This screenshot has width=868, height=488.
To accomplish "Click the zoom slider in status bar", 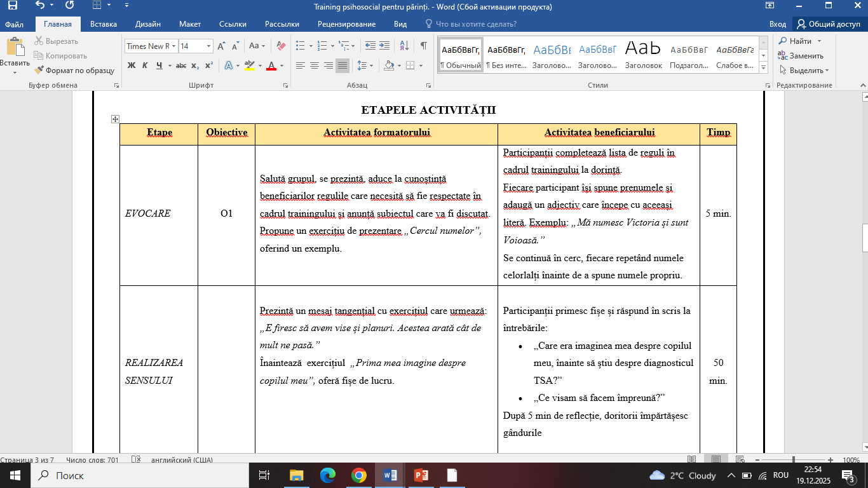I will coord(793,459).
